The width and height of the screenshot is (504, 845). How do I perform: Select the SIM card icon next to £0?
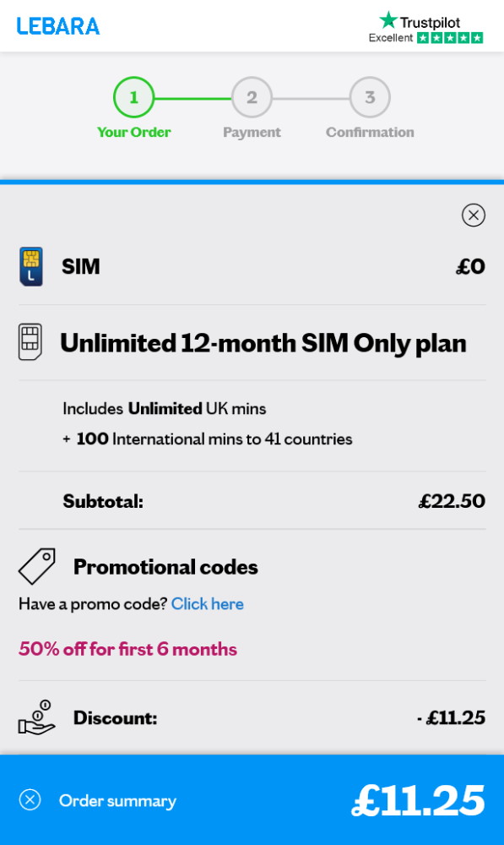coord(31,266)
